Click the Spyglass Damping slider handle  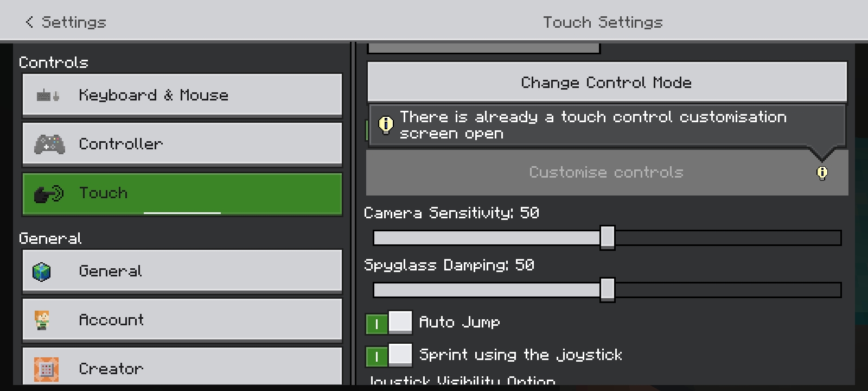(x=607, y=289)
